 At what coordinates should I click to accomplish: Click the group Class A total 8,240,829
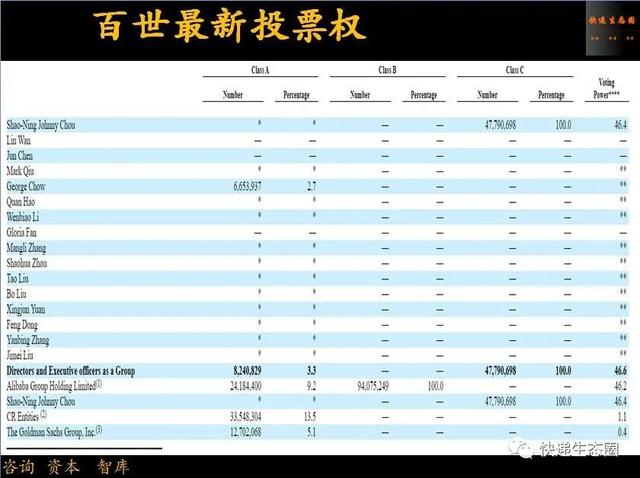click(x=247, y=371)
